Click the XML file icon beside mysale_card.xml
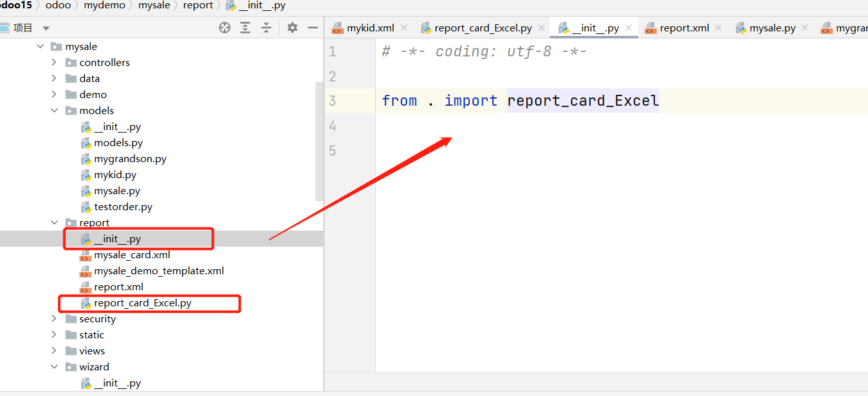The width and height of the screenshot is (868, 396). tap(86, 254)
